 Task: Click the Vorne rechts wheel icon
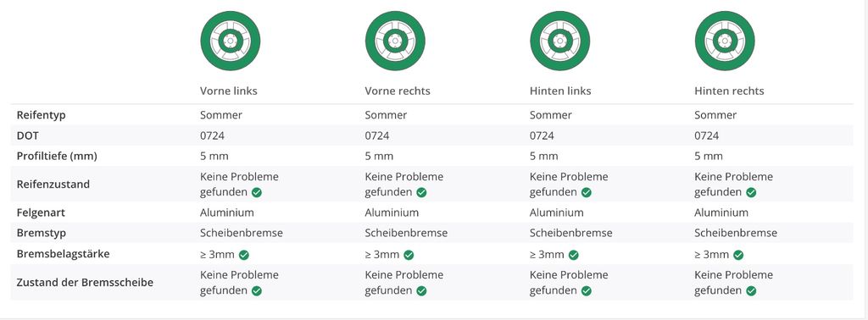(395, 41)
